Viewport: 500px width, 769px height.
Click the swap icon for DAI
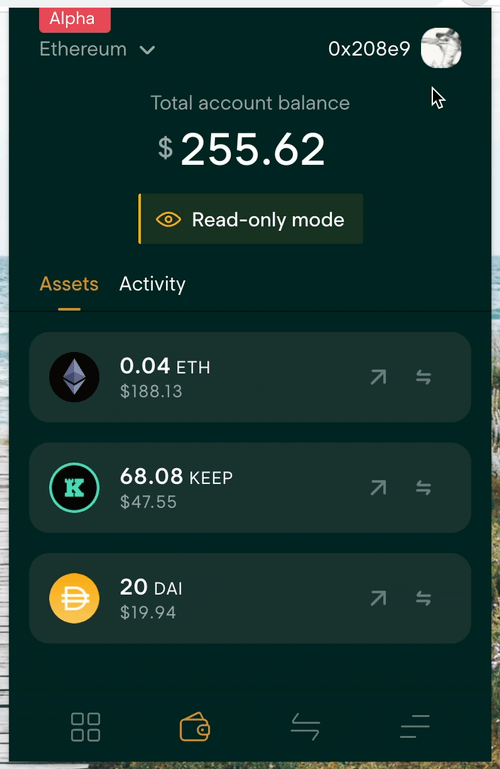coord(424,598)
